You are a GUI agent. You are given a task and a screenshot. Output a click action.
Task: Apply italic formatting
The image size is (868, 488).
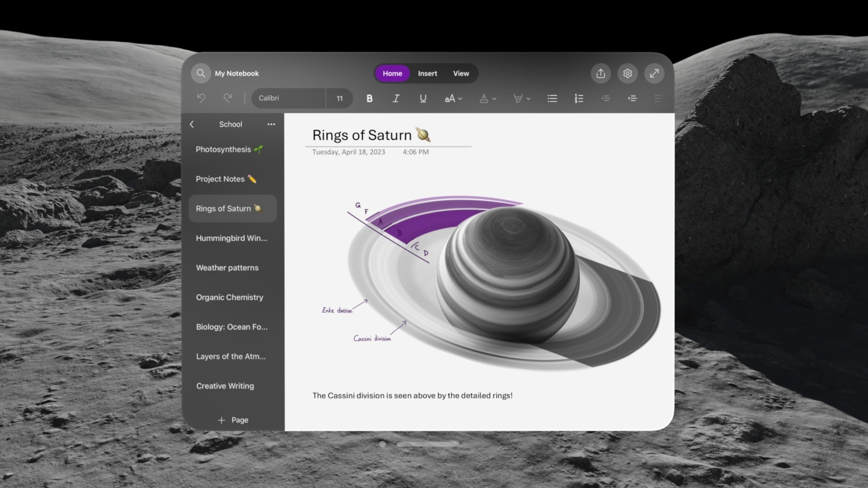396,98
